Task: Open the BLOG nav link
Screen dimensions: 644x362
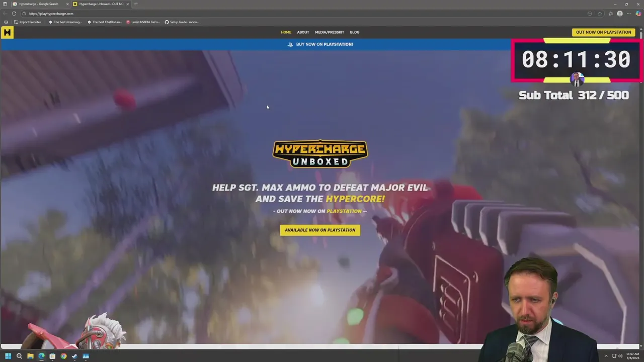Action: point(355,32)
